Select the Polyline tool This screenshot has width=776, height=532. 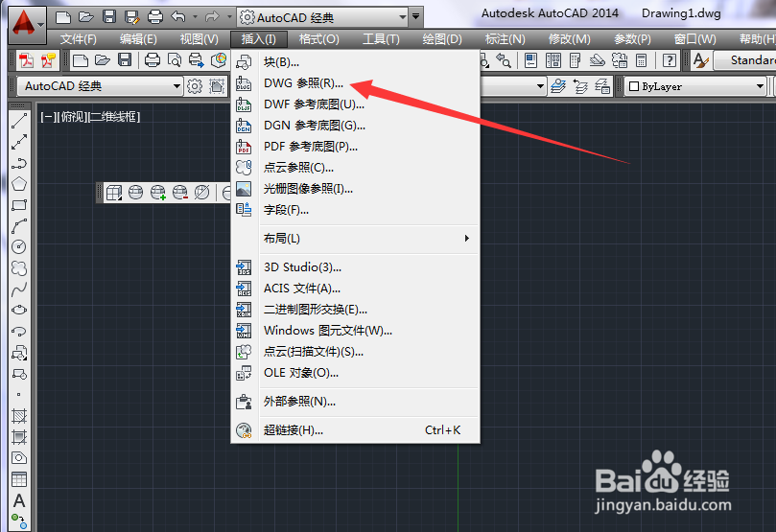click(x=19, y=163)
